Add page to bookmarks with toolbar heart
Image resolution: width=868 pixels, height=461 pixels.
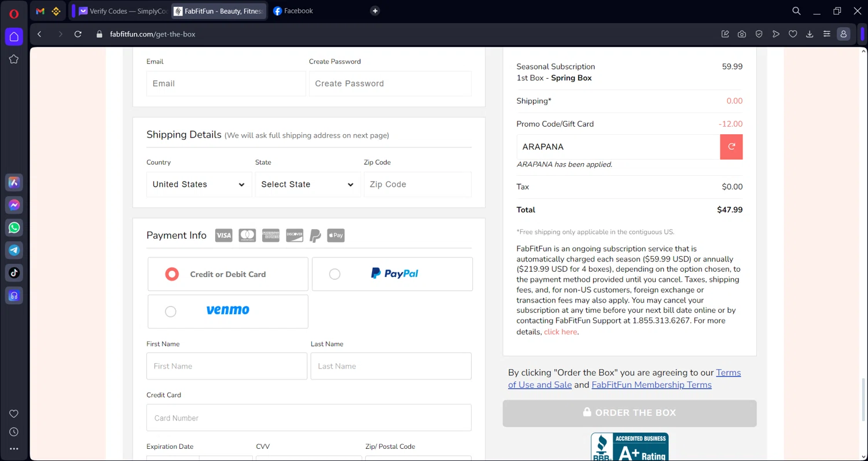tap(793, 34)
